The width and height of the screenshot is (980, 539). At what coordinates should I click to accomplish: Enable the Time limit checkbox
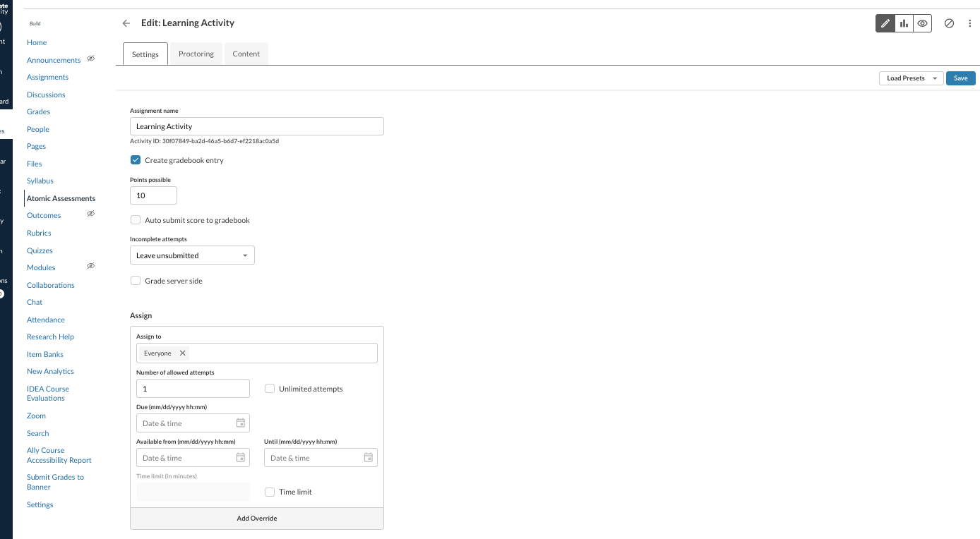pyautogui.click(x=269, y=492)
